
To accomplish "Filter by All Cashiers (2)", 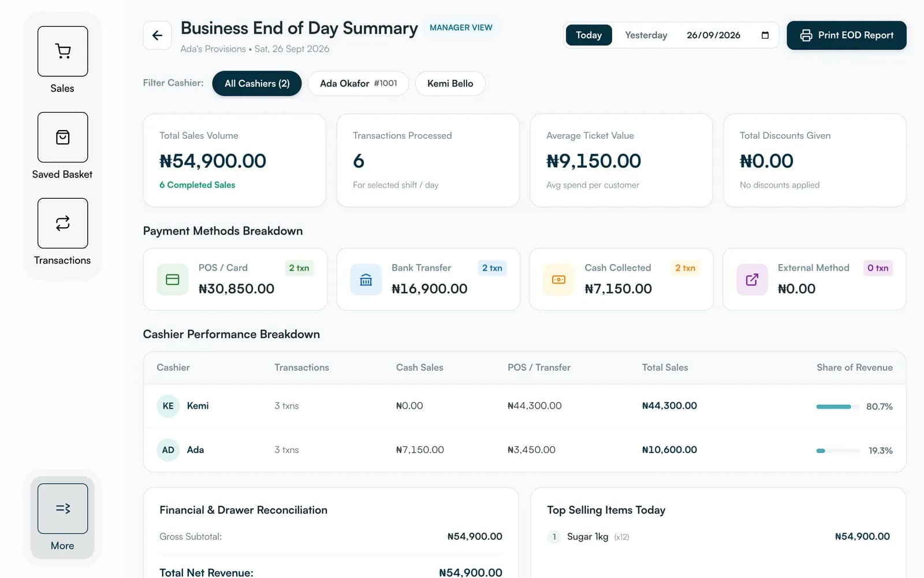I will coord(257,83).
